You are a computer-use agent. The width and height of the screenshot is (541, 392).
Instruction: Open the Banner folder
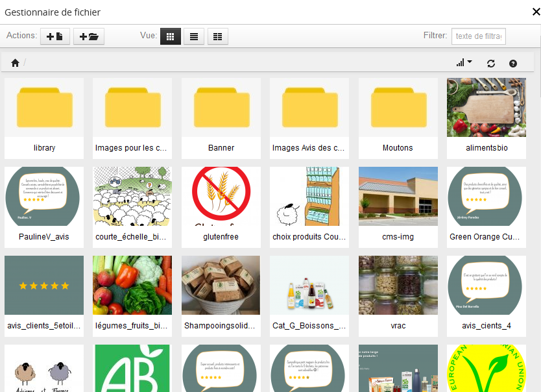coord(221,107)
